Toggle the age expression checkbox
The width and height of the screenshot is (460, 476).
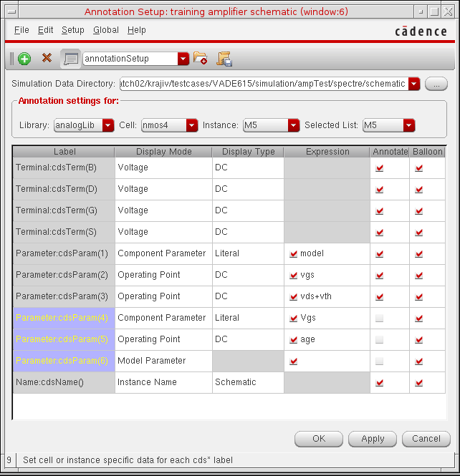293,340
